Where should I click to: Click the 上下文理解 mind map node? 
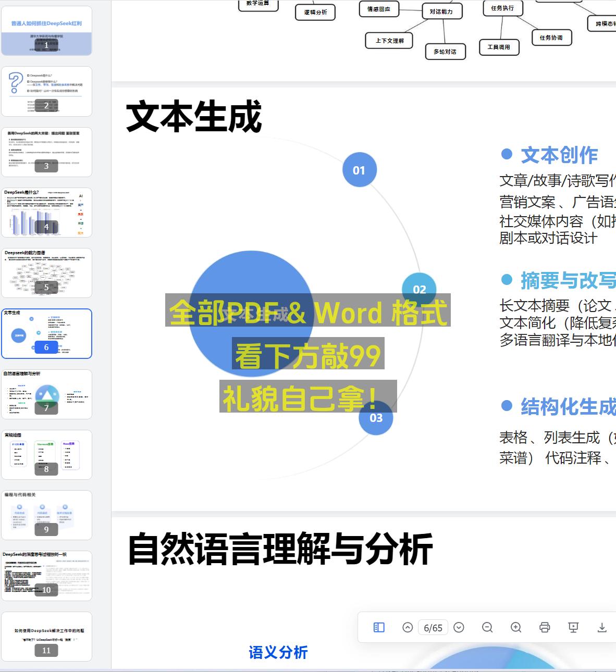pos(390,41)
